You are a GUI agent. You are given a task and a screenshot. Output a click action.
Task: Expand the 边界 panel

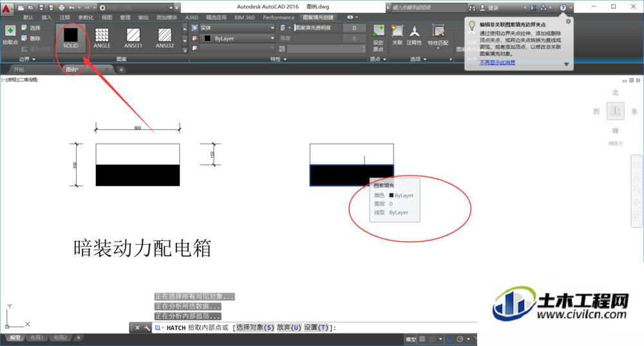[x=27, y=59]
